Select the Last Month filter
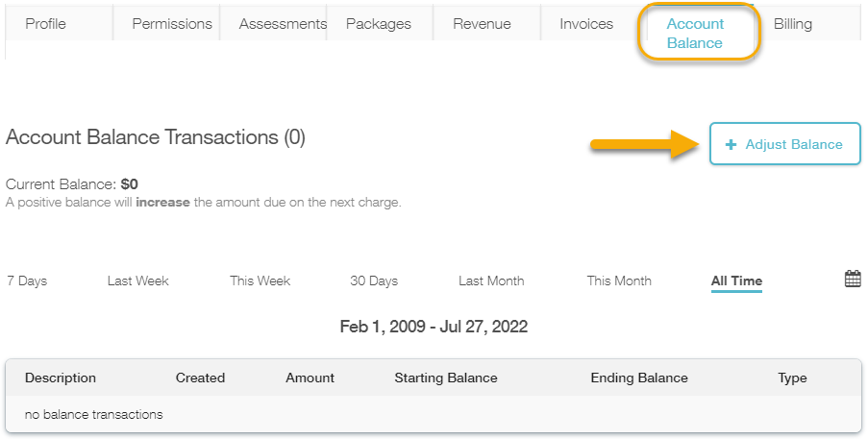The height and width of the screenshot is (439, 868). pos(491,281)
